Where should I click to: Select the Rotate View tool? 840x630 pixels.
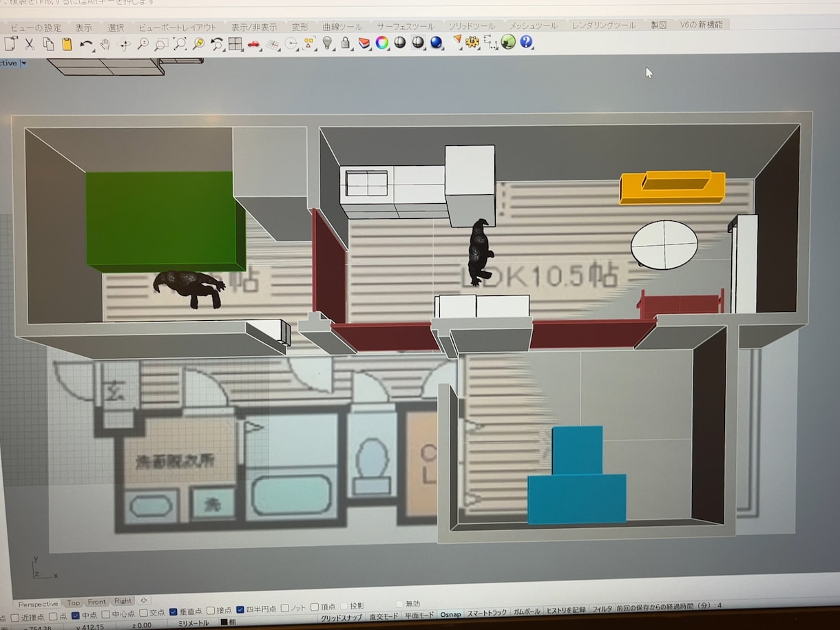click(x=124, y=45)
